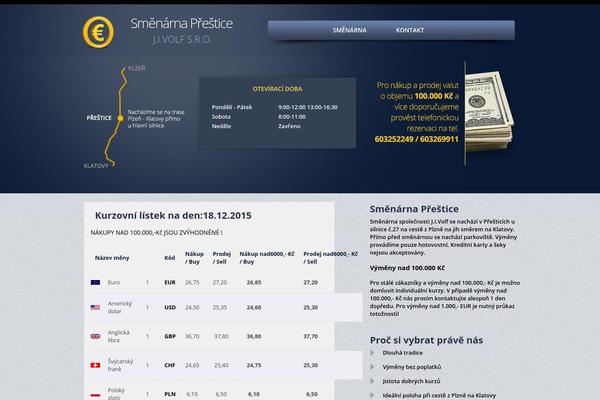Click the gold euro coin logo

point(98,32)
